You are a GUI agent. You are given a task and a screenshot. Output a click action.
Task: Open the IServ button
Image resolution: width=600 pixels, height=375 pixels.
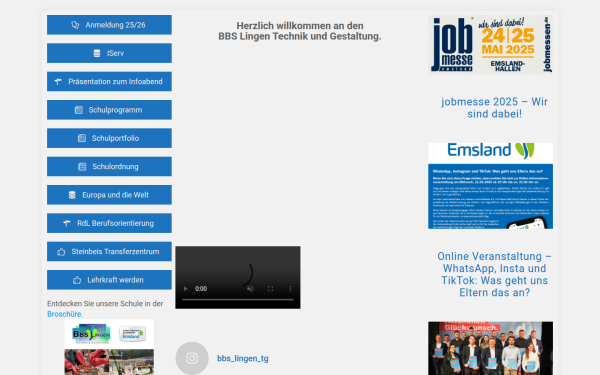pyautogui.click(x=109, y=53)
